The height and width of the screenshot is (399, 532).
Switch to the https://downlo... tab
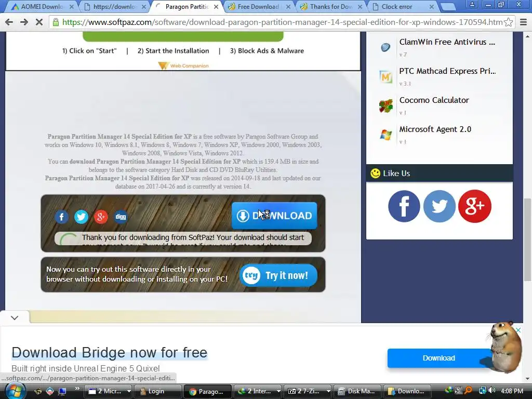[114, 6]
